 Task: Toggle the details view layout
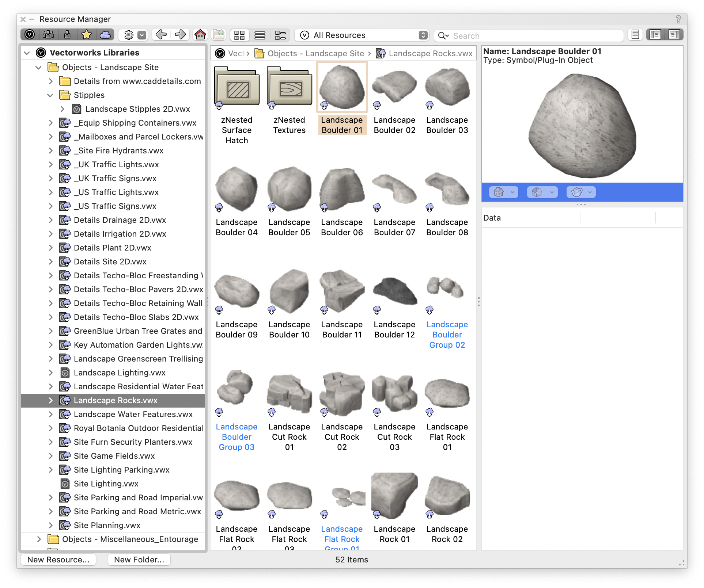pyautogui.click(x=280, y=35)
